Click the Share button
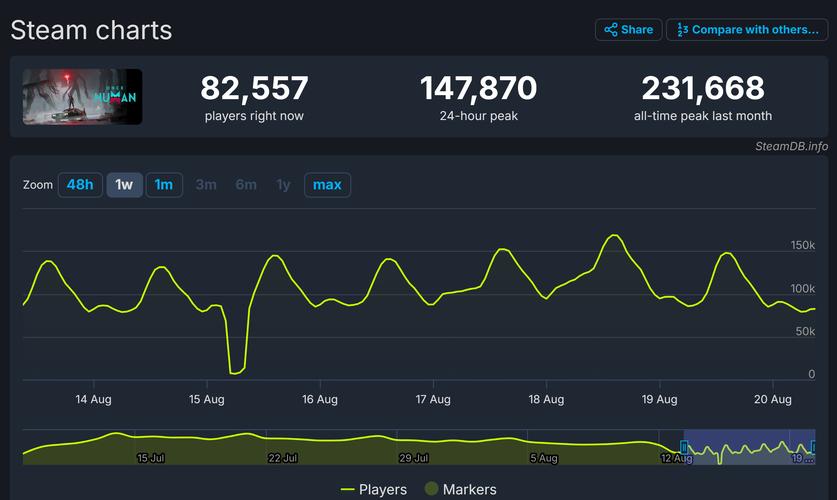 click(628, 29)
